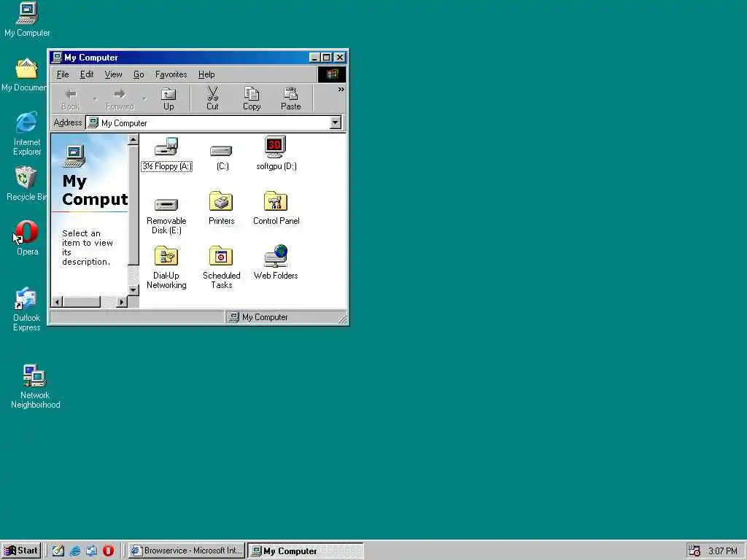
Task: Click the info pane vertical scrollbar thumb
Action: pos(133,205)
